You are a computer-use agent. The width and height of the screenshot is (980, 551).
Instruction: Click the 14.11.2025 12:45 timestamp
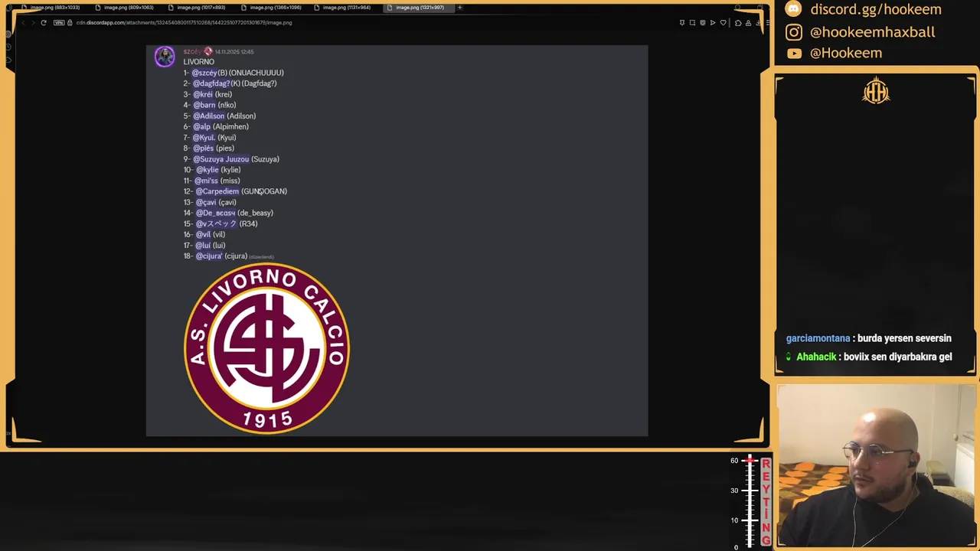(x=234, y=52)
